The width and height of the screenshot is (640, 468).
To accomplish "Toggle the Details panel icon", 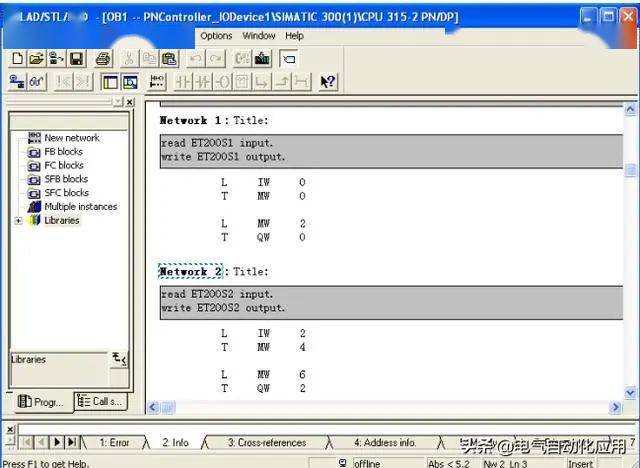I will click(x=130, y=82).
